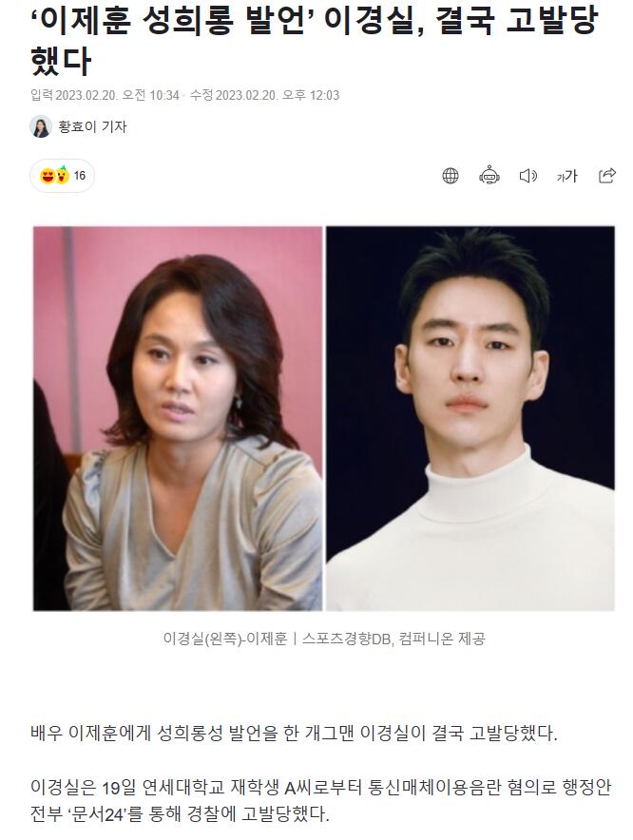The height and width of the screenshot is (840, 633).
Task: Click the 컴퍼니온 제공 credit text
Action: [442, 639]
